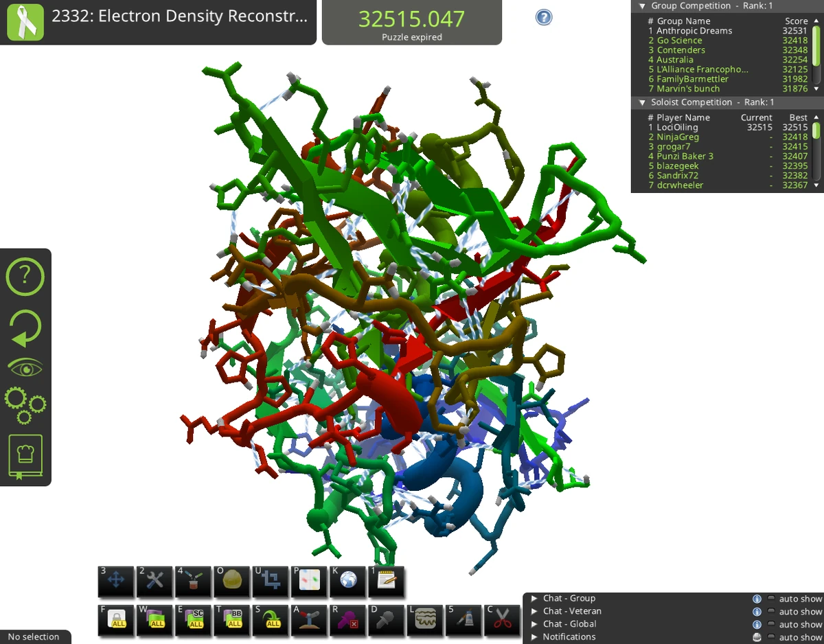Open behavior settings with the gears icon
The image size is (824, 644).
(25, 406)
